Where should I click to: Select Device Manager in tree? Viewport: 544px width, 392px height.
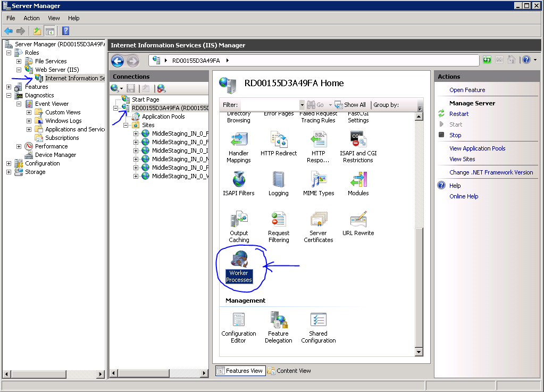(55, 155)
